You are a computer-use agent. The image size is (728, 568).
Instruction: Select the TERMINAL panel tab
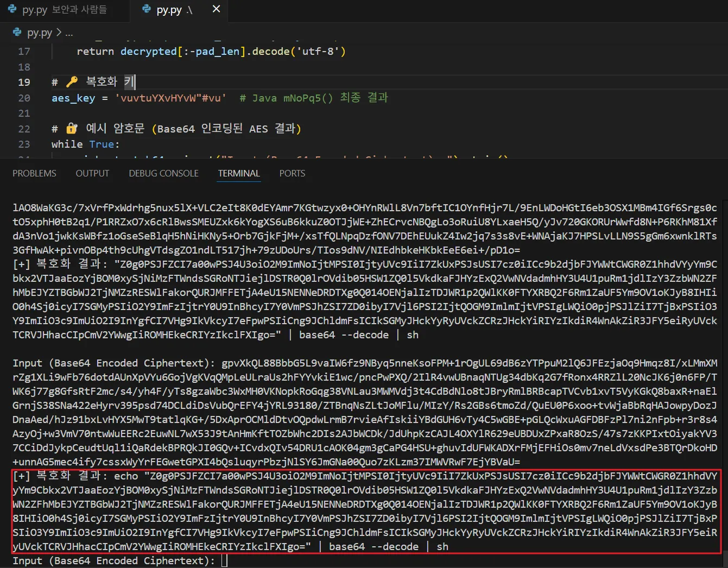coord(239,173)
